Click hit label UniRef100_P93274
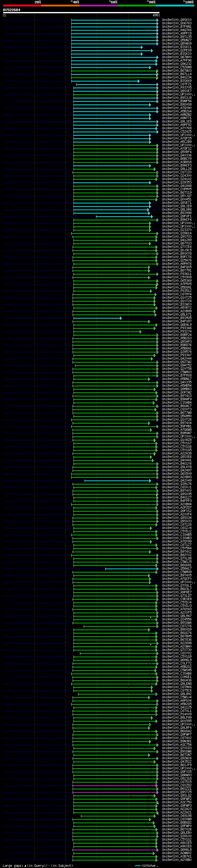The height and width of the screenshot is (868, 197). [x=177, y=332]
